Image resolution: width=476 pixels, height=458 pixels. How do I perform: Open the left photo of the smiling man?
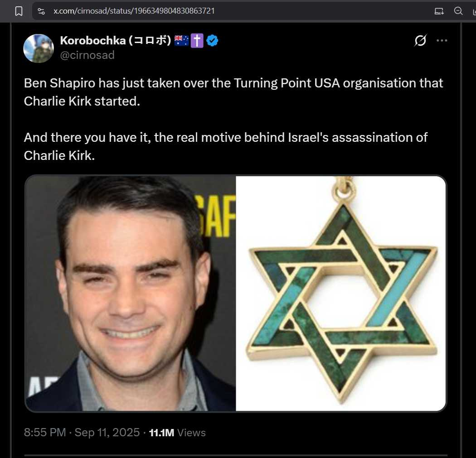tap(130, 293)
